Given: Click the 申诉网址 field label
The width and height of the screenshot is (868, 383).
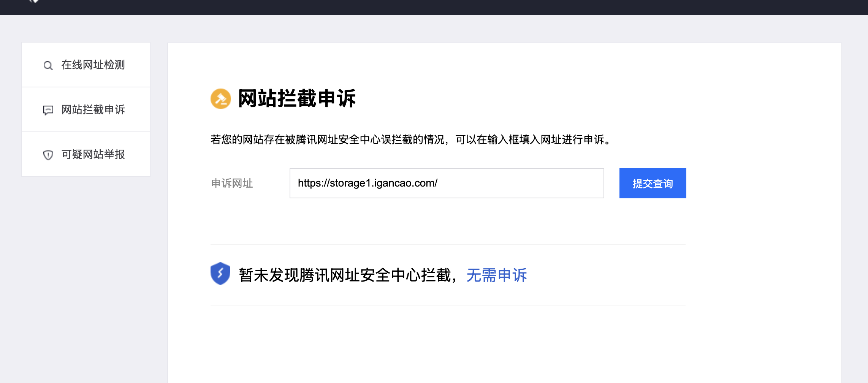Looking at the screenshot, I should pos(232,183).
